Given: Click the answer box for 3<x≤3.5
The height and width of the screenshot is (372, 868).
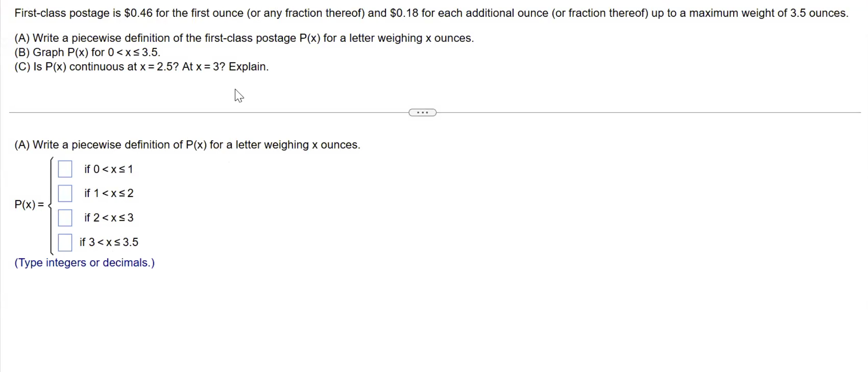Looking at the screenshot, I should [65, 243].
